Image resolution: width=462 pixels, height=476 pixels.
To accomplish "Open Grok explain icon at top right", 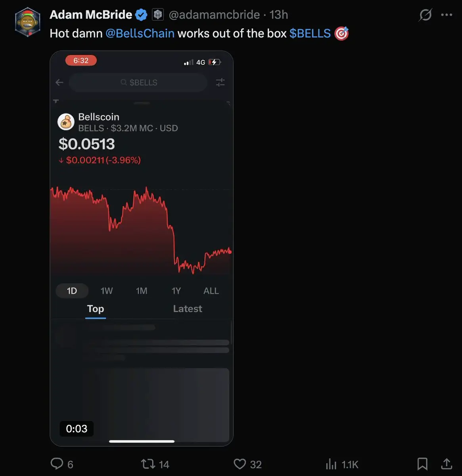I will (x=425, y=15).
